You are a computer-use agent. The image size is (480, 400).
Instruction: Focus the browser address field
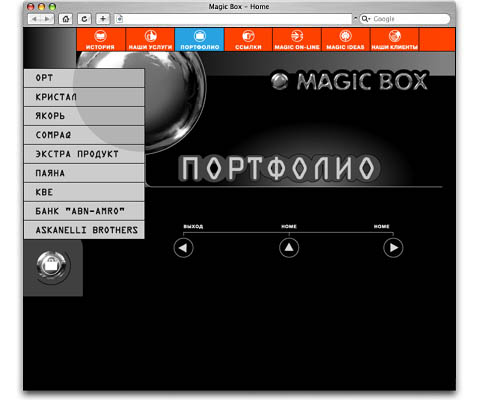pos(233,19)
